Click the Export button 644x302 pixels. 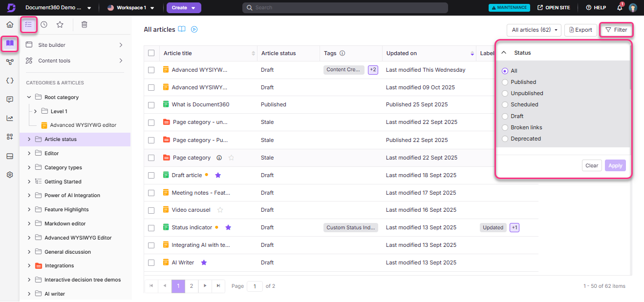point(580,30)
